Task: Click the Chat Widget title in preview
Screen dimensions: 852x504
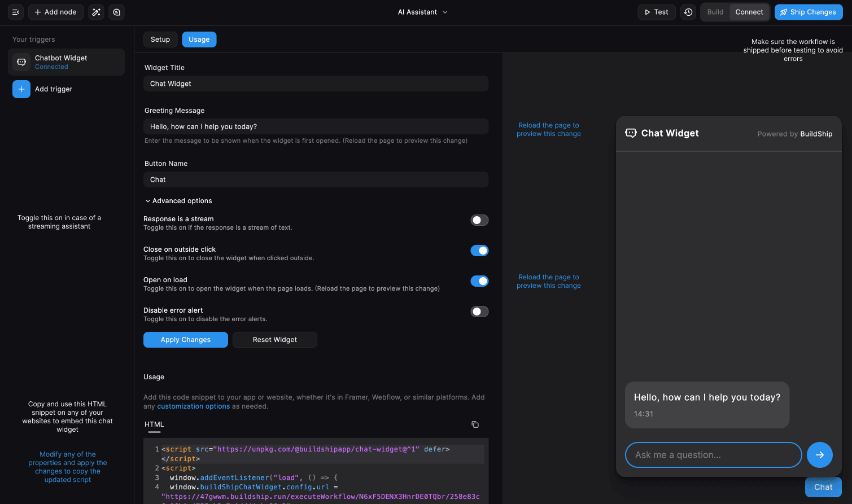Action: point(670,133)
